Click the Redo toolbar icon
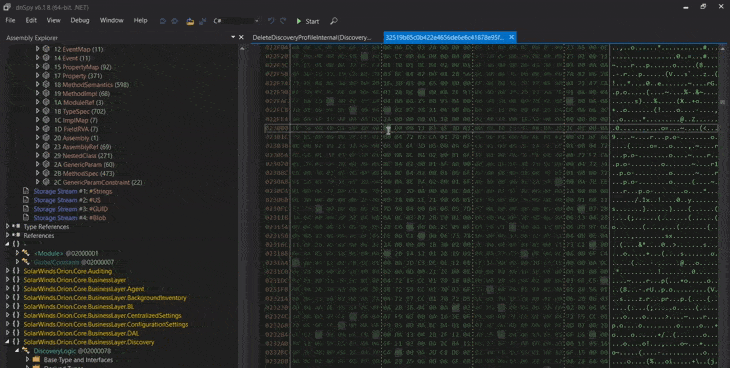This screenshot has height=368, width=730. (283, 21)
